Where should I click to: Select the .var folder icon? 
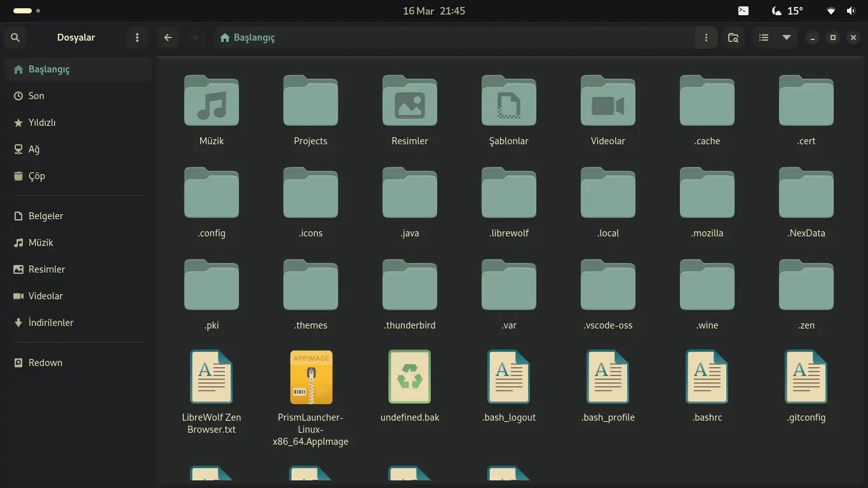pos(509,285)
